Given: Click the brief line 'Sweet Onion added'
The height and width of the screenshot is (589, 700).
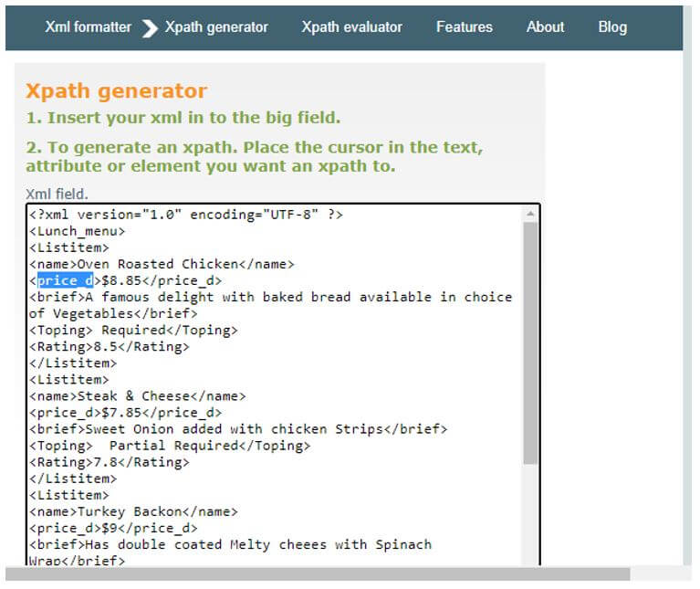Looking at the screenshot, I should tap(238, 429).
